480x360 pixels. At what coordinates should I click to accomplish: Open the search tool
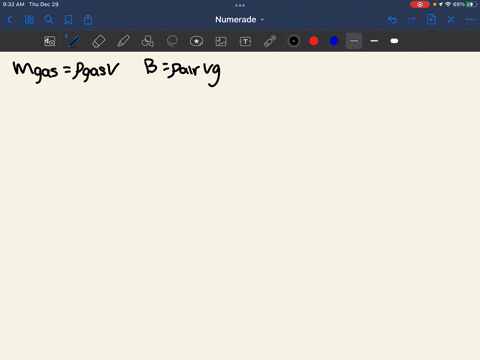(49, 20)
